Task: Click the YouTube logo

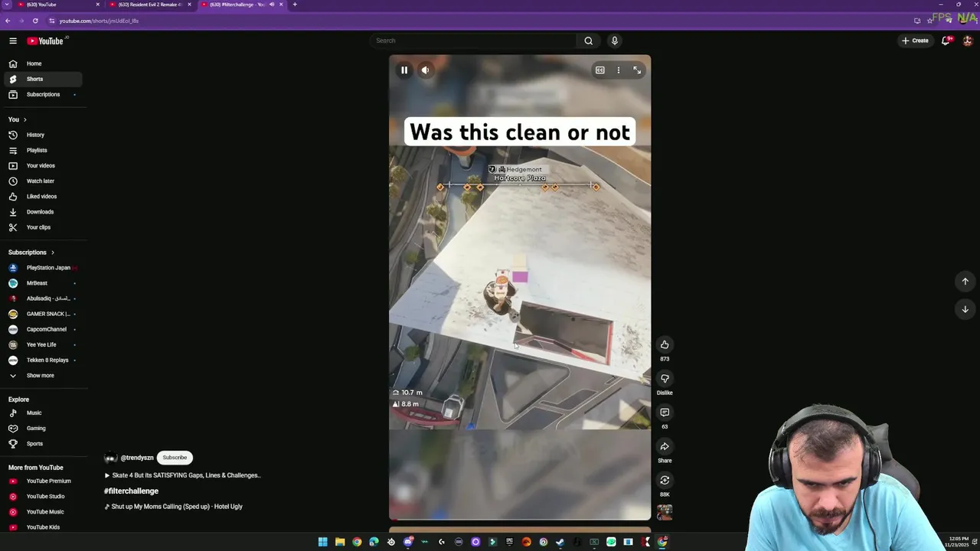Action: pos(45,41)
